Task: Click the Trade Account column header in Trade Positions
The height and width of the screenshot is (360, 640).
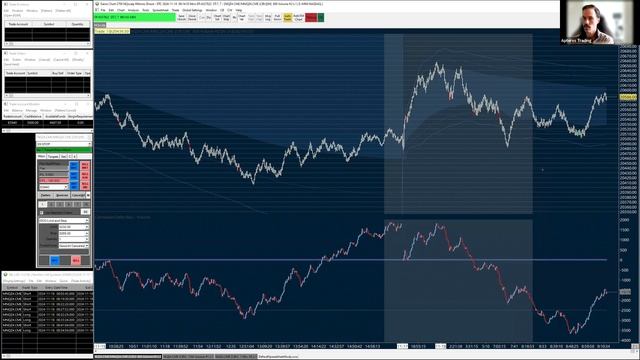Action: tap(18, 24)
